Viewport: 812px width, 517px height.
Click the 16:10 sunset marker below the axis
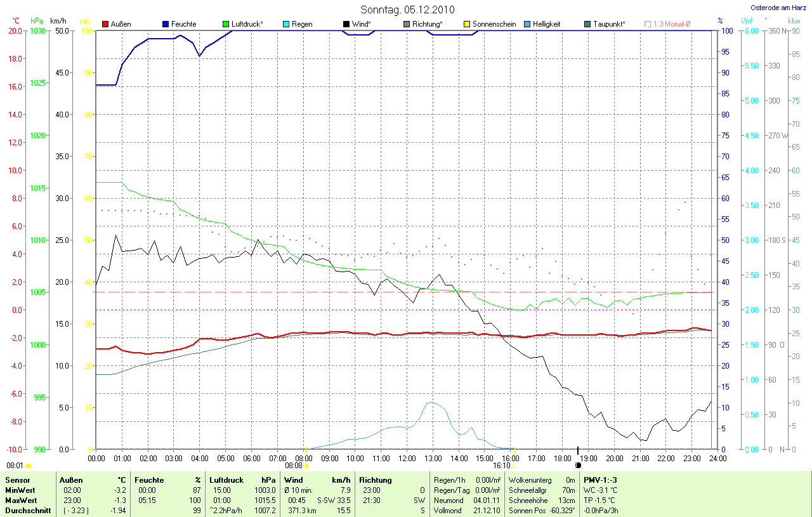pos(505,465)
